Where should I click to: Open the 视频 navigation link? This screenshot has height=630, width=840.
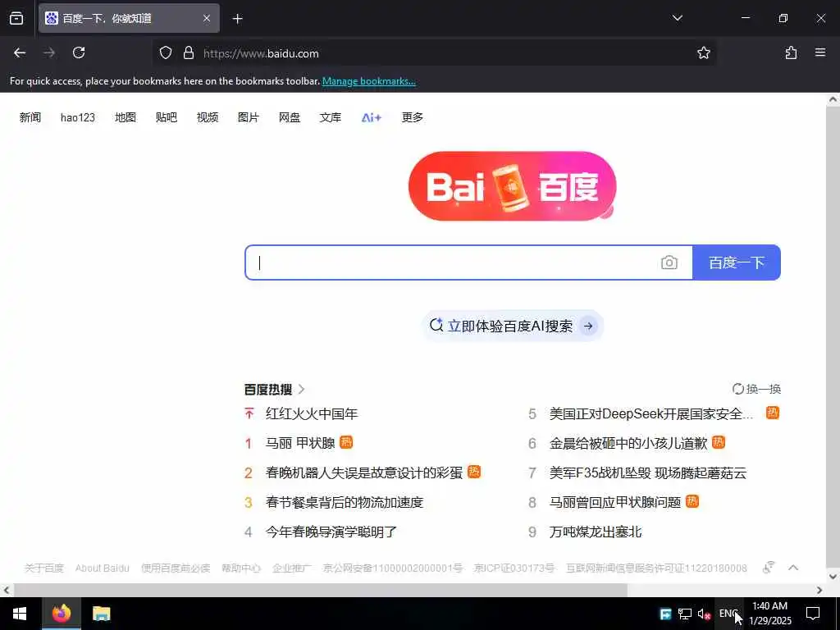coord(208,117)
